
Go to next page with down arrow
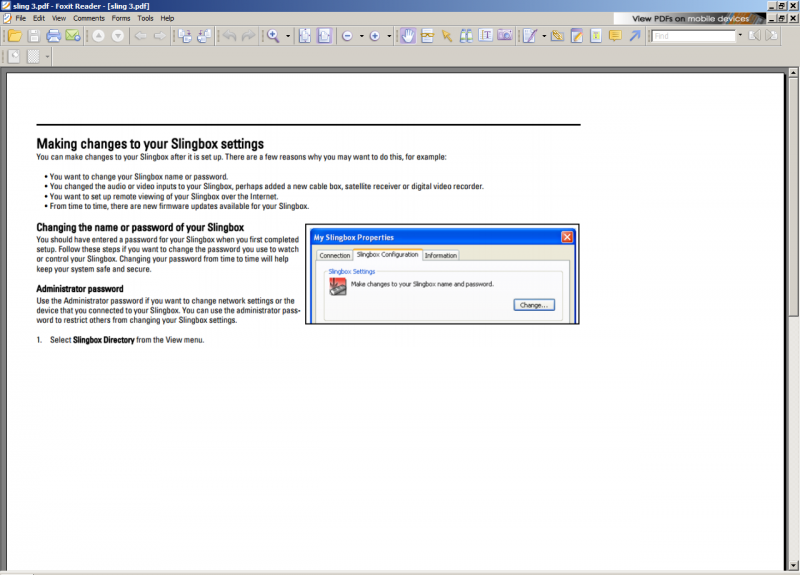(118, 36)
